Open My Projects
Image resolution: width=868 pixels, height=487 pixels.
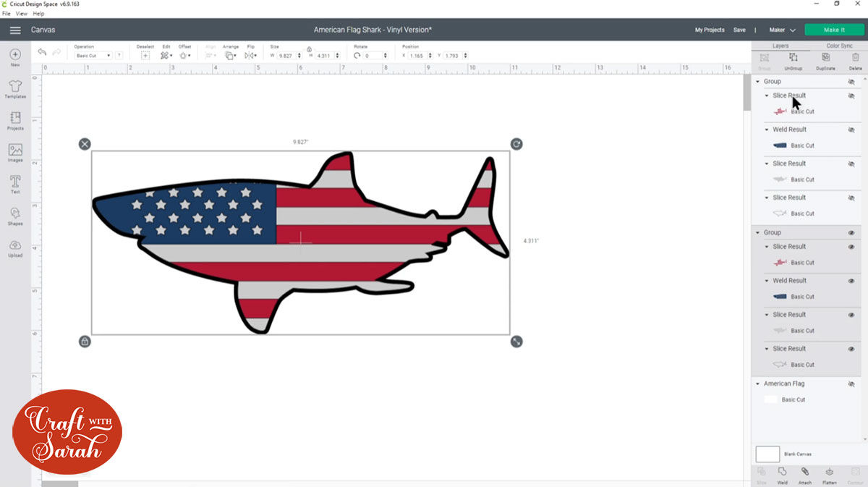[710, 30]
